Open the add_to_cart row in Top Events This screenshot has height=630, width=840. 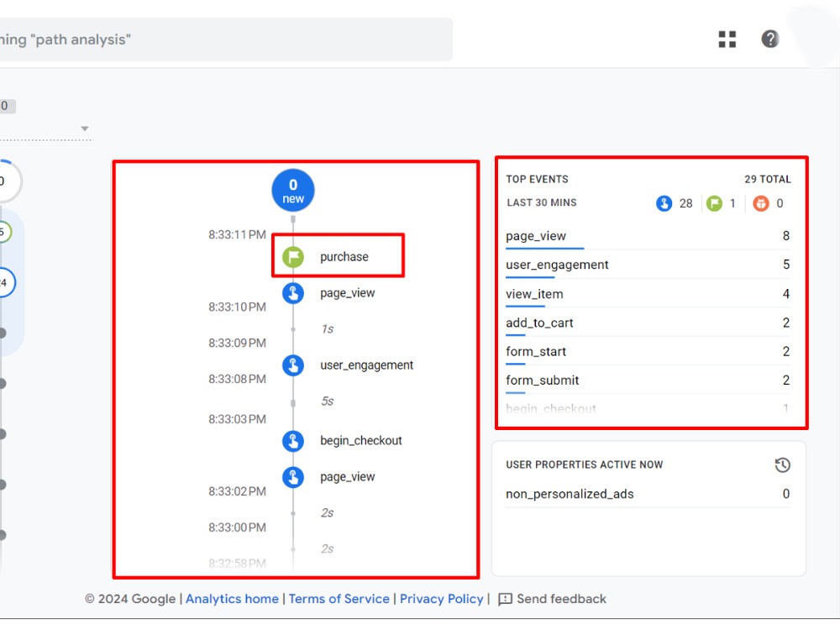click(648, 323)
